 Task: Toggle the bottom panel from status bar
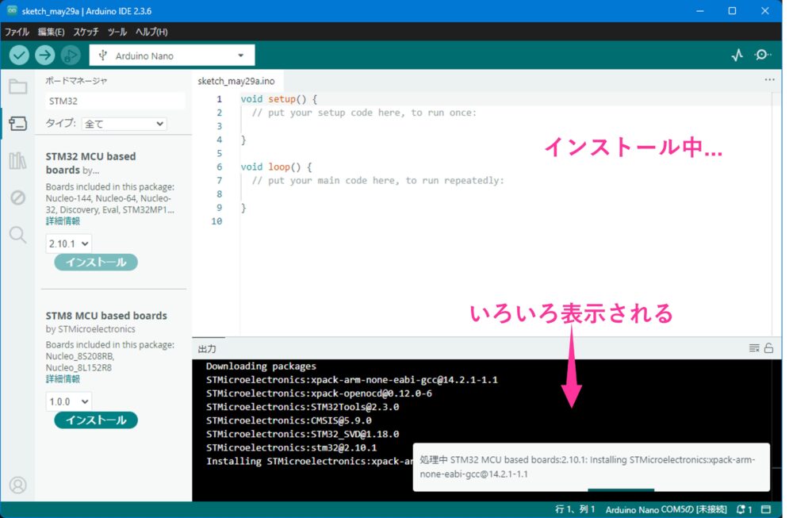click(x=767, y=510)
